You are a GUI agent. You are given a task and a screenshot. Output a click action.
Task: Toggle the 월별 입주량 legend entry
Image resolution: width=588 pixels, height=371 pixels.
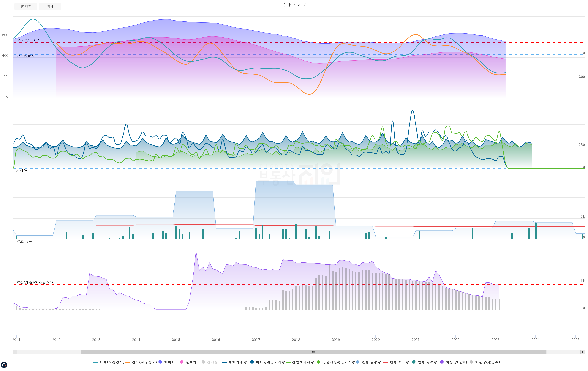[x=425, y=362]
